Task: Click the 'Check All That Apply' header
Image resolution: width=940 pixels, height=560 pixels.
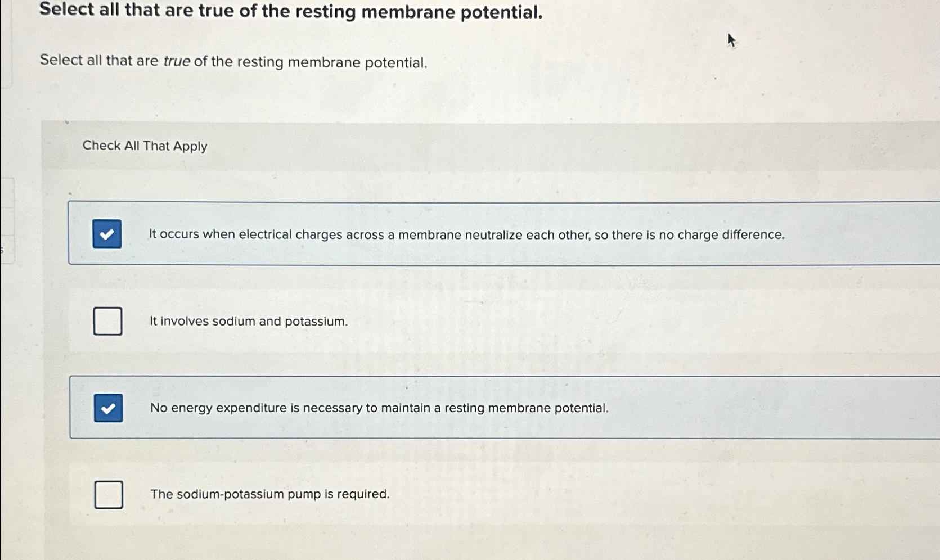Action: 145,146
